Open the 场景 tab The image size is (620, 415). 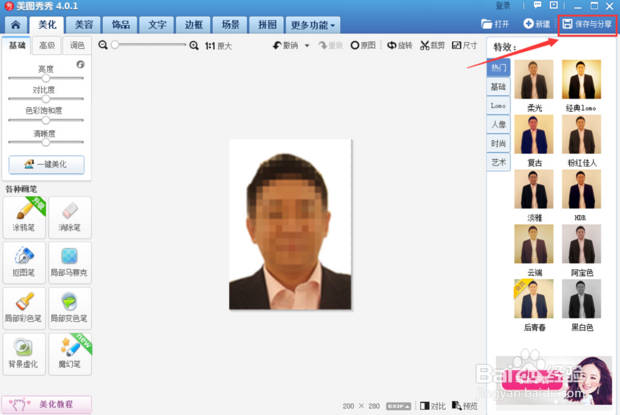point(231,25)
